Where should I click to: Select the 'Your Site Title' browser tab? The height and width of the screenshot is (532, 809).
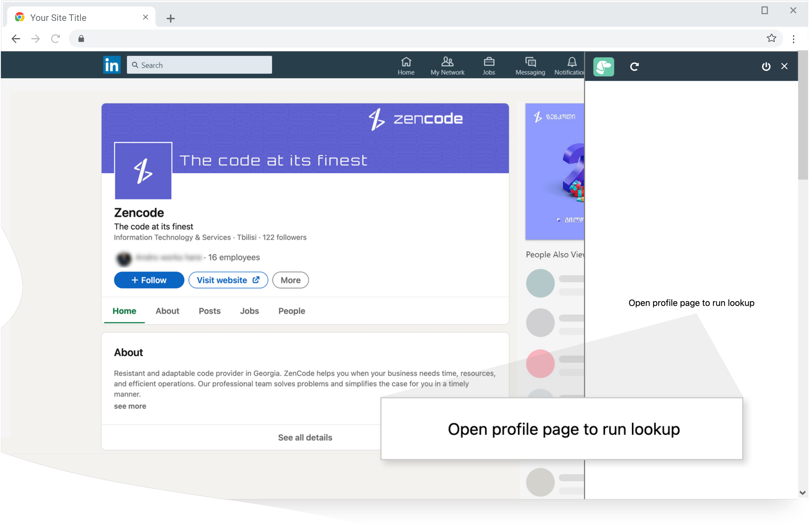click(x=81, y=17)
